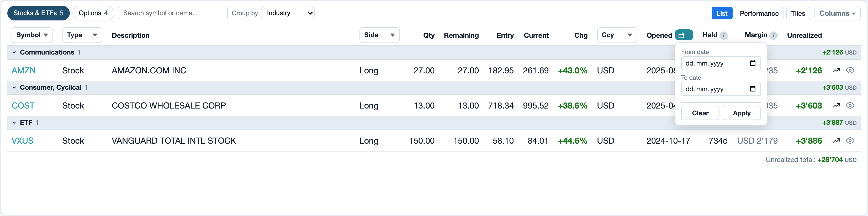Open the Symbol filter dropdown
The height and width of the screenshot is (216, 868).
coord(32,35)
